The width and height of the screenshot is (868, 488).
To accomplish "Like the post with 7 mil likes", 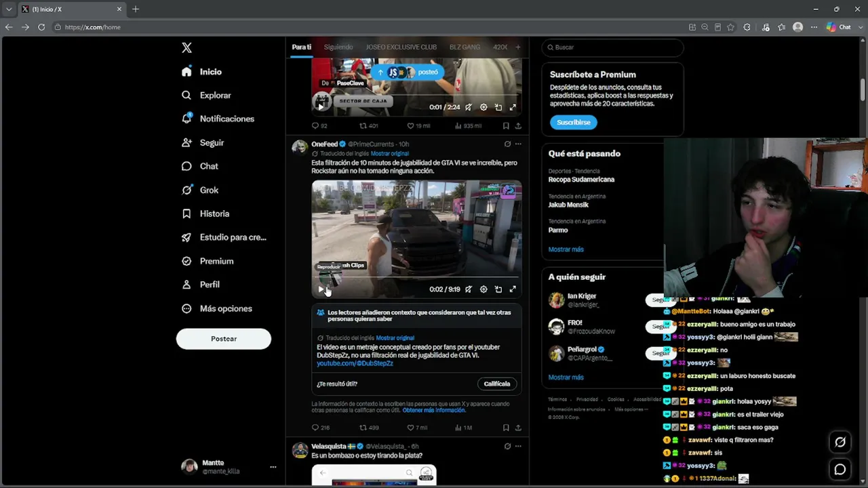I will [417, 428].
